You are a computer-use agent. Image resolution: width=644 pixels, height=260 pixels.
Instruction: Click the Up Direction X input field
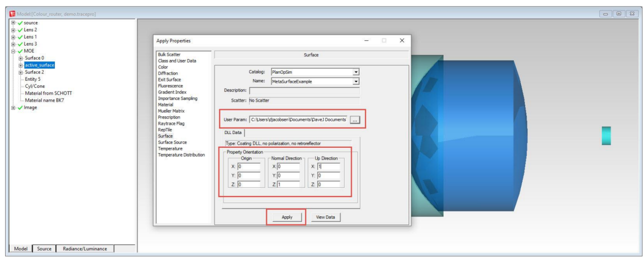328,167
